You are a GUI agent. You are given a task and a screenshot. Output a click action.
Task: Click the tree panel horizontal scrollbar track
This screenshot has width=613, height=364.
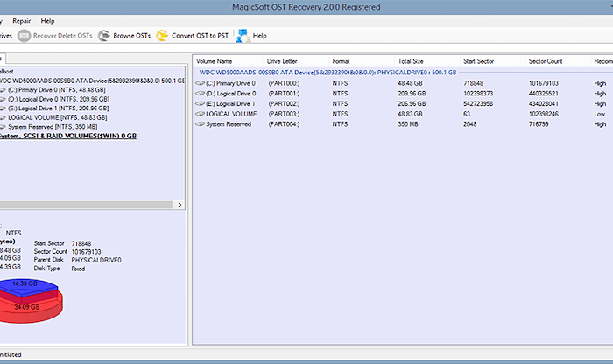tap(86, 205)
